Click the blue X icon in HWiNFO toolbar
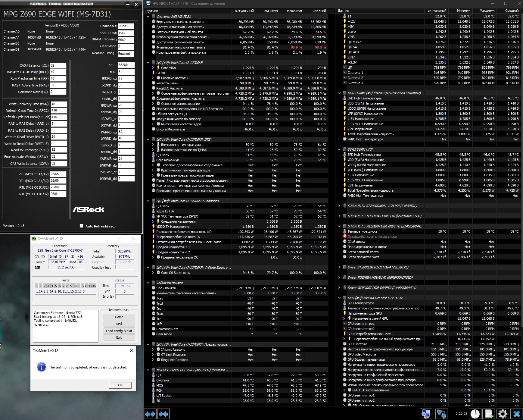The image size is (523, 420). (x=517, y=414)
